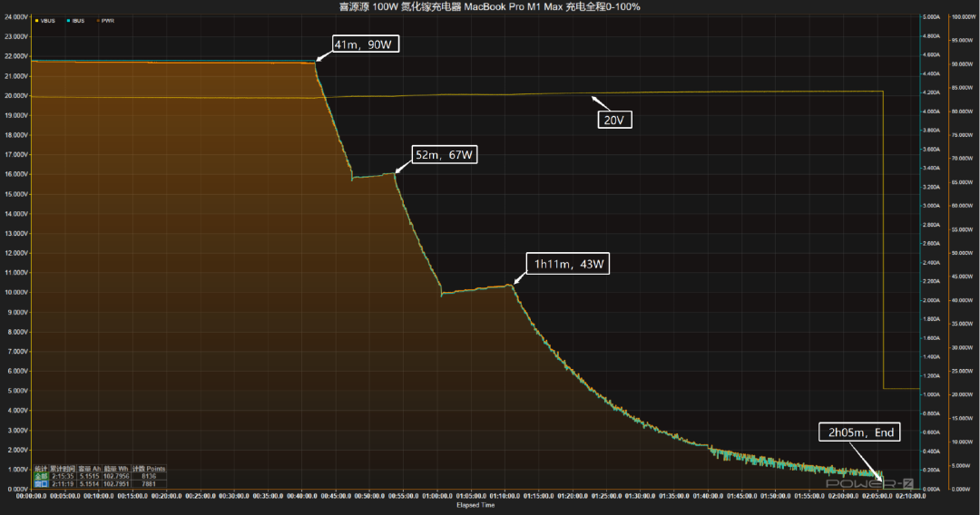This screenshot has height=515, width=980.
Task: Click the 00:00:00.0 time axis tick
Action: coord(31,496)
